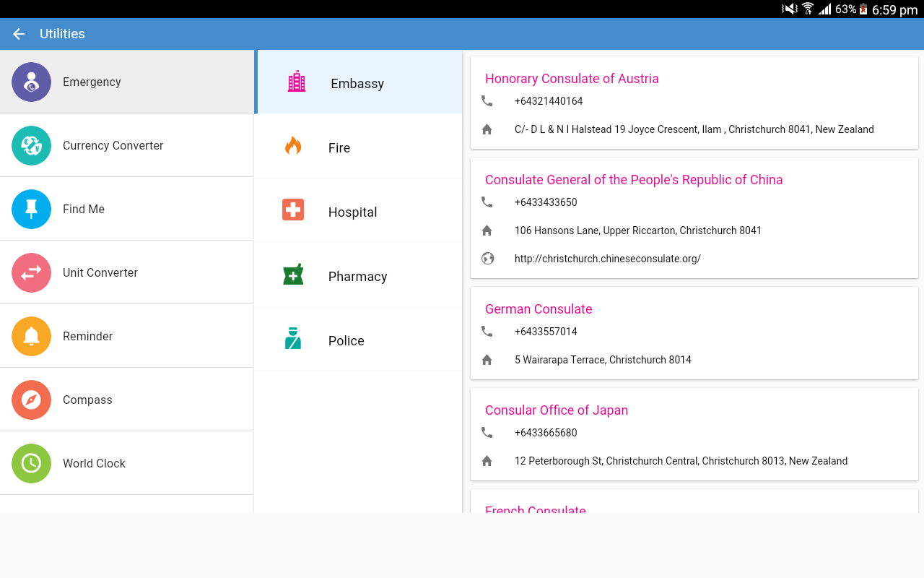Tap home icon for Austria consulate address
The height and width of the screenshot is (578, 924).
[x=487, y=129]
